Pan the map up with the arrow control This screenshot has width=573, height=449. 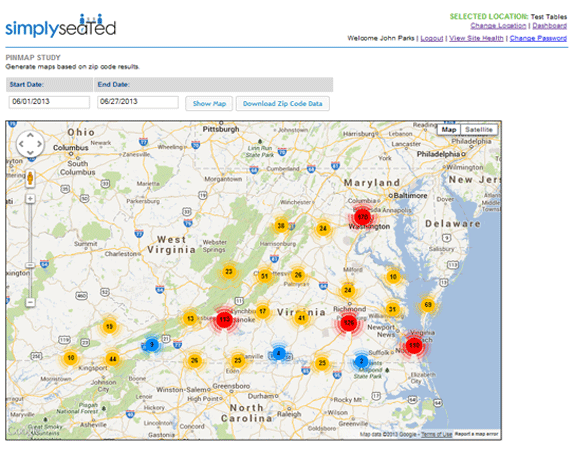(30, 136)
